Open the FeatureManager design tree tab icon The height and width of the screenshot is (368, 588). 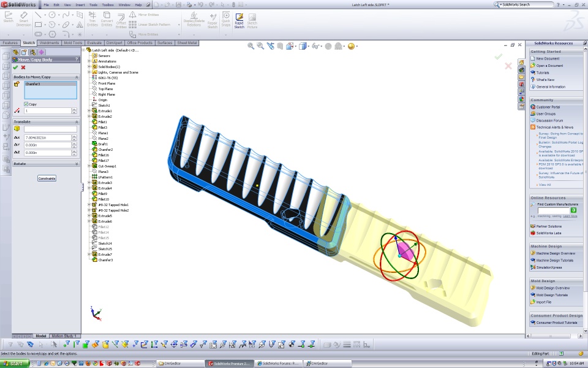[15, 52]
